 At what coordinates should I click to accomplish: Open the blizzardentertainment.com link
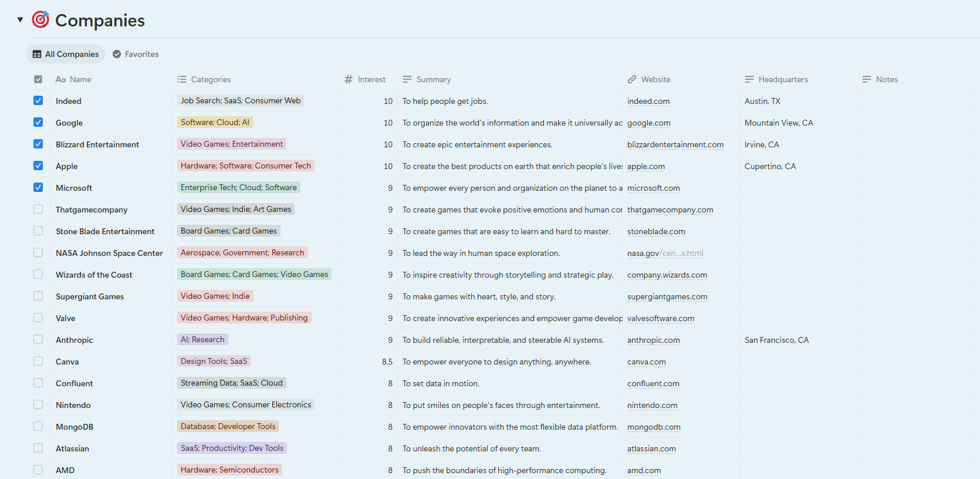pos(675,144)
